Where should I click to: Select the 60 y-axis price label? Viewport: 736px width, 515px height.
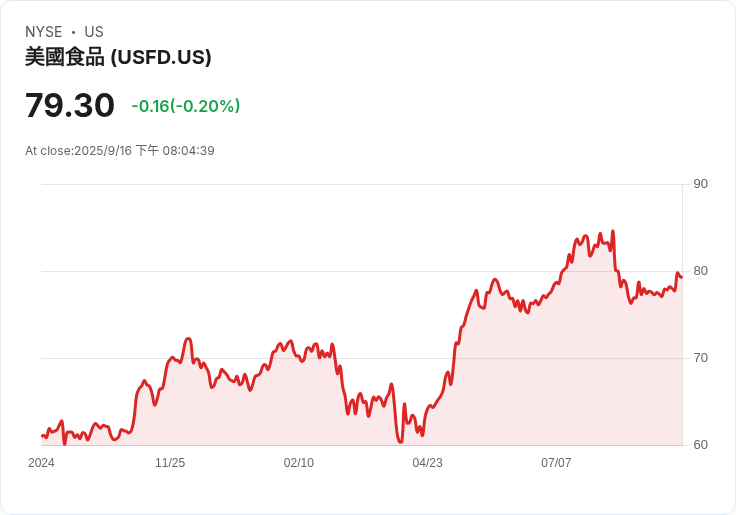[700, 445]
